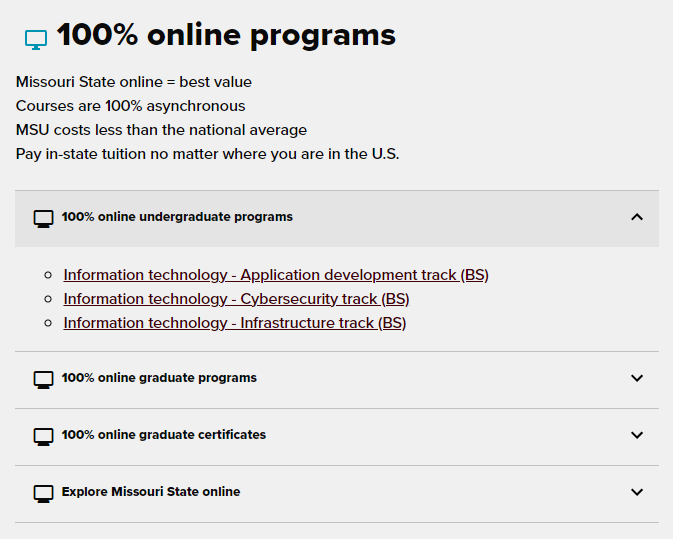Click '100% online graduate certificates' header label
The height and width of the screenshot is (539, 673).
point(164,435)
